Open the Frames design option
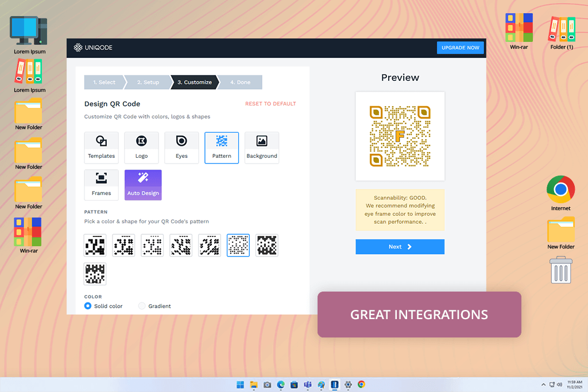Viewport: 588px width, 392px height. pyautogui.click(x=101, y=185)
